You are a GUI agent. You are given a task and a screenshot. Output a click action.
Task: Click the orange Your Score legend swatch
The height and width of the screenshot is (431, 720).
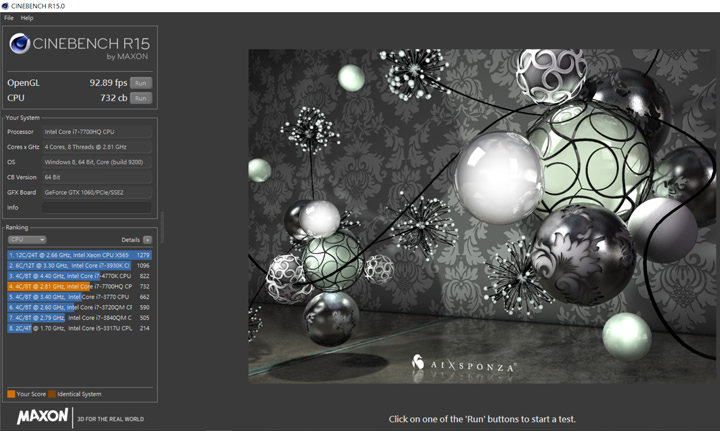(x=11, y=394)
